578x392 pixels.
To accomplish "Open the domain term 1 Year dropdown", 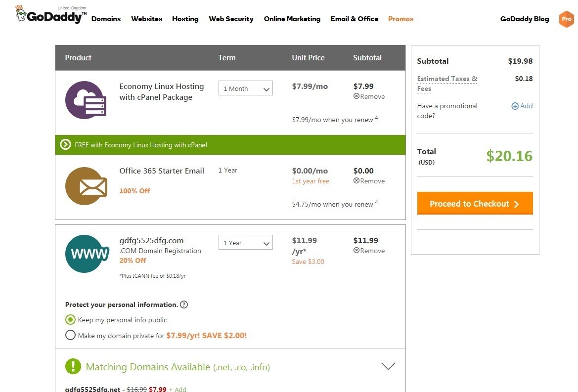I will [x=245, y=243].
